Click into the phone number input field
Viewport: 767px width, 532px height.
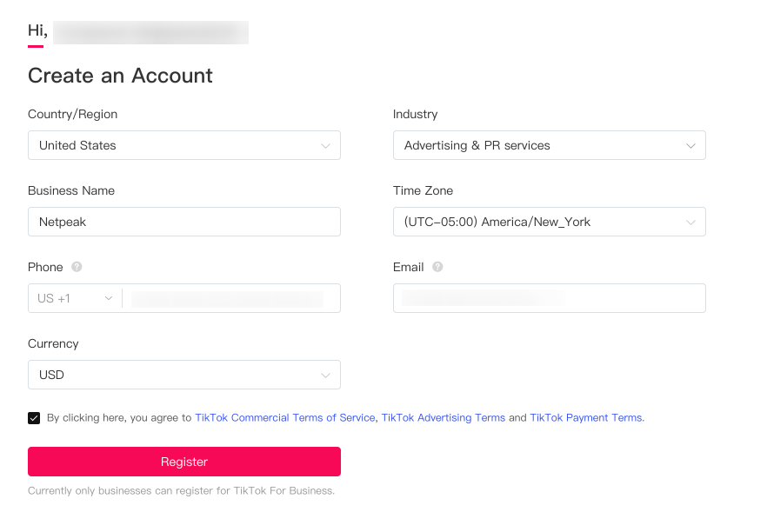231,298
